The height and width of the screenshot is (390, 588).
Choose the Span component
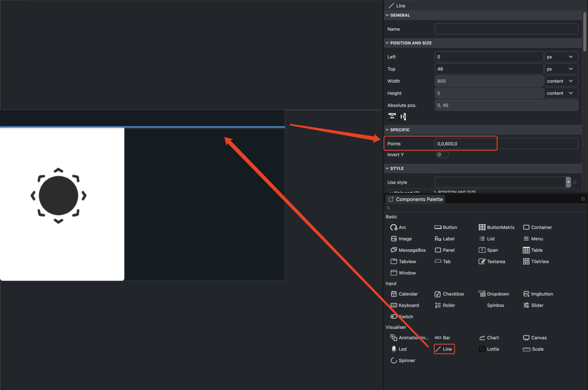(x=488, y=250)
